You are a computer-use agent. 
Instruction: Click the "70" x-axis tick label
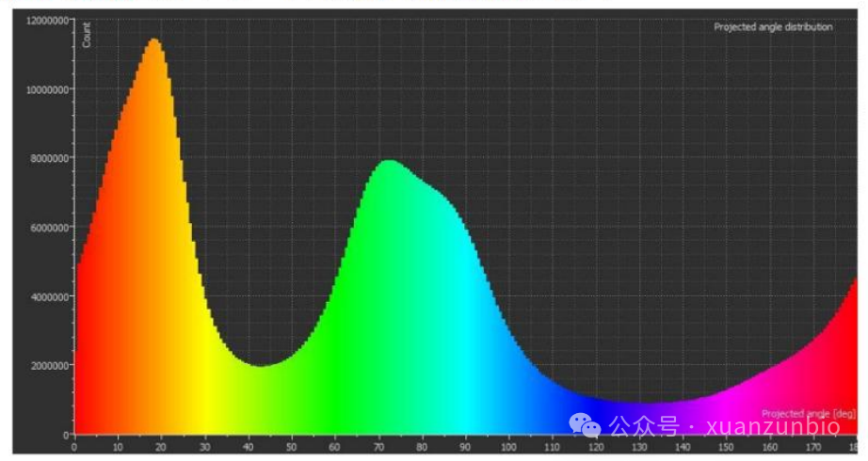pos(378,447)
